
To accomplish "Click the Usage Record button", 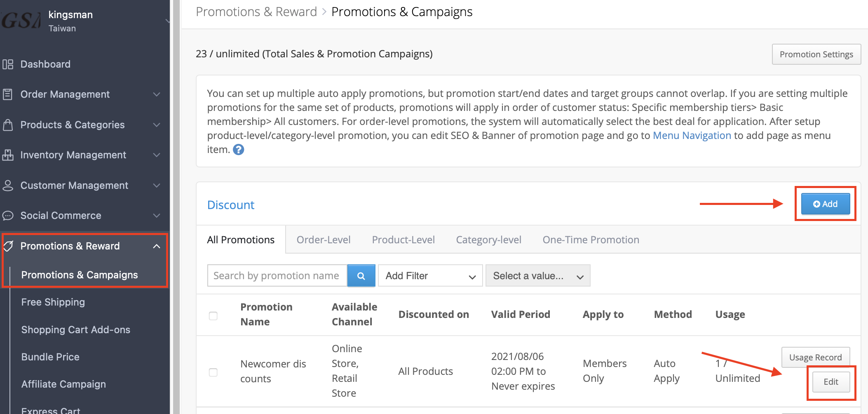I will 815,357.
